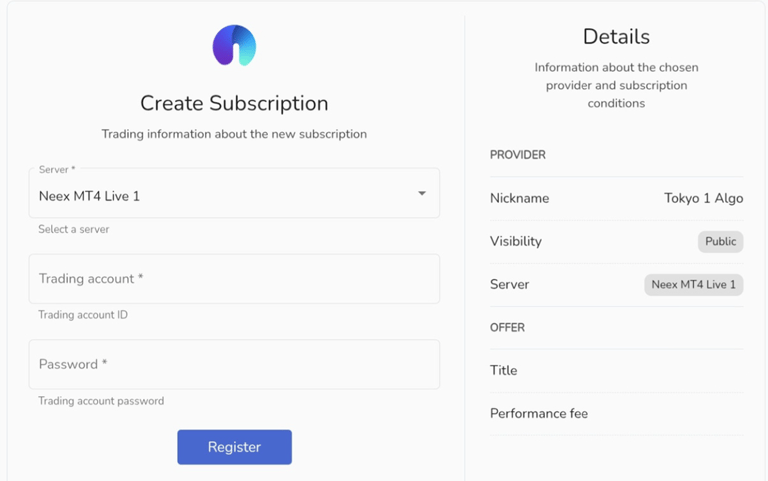Select the Neex MT4 Live 1 server combo box
This screenshot has width=768, height=481.
[x=234, y=193]
